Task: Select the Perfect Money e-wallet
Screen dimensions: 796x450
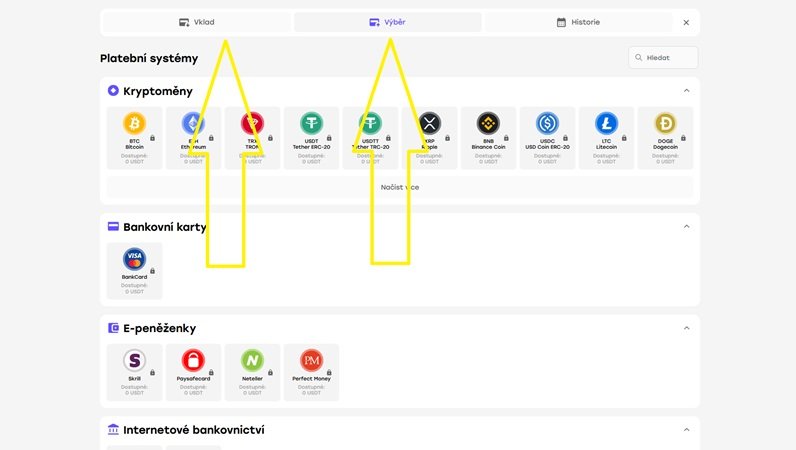Action: [x=311, y=372]
